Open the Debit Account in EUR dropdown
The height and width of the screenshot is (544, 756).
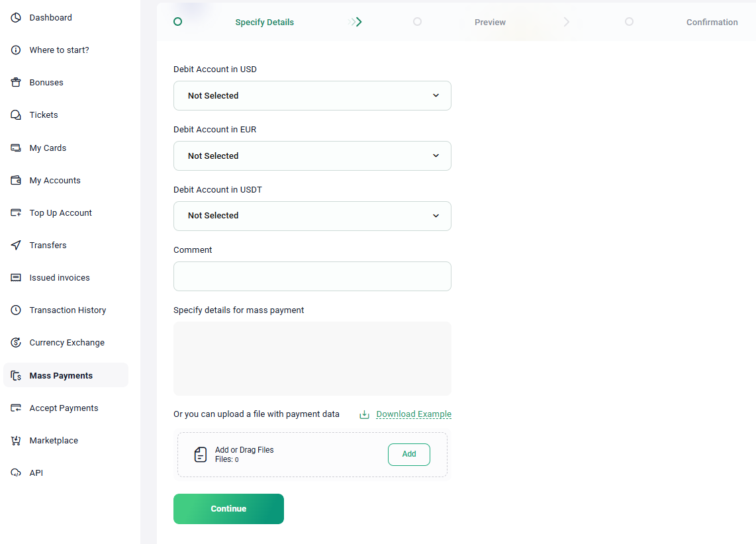click(312, 156)
